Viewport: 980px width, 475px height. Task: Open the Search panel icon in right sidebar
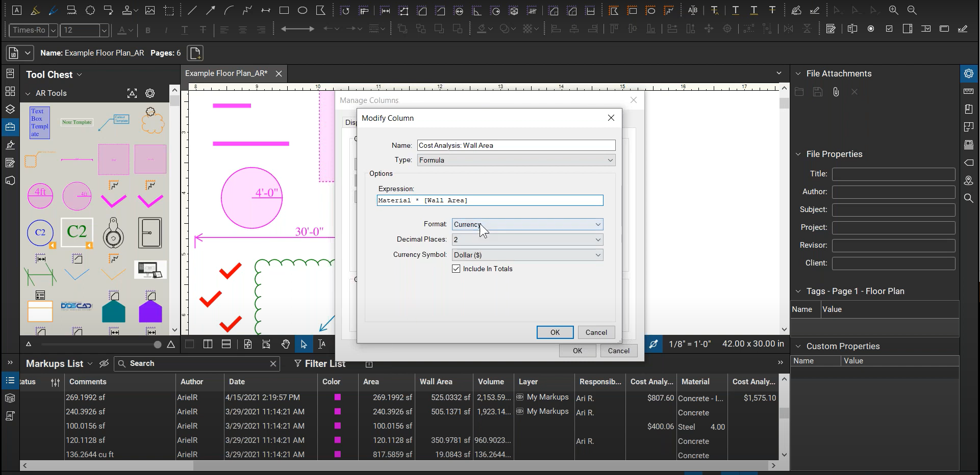pyautogui.click(x=968, y=198)
